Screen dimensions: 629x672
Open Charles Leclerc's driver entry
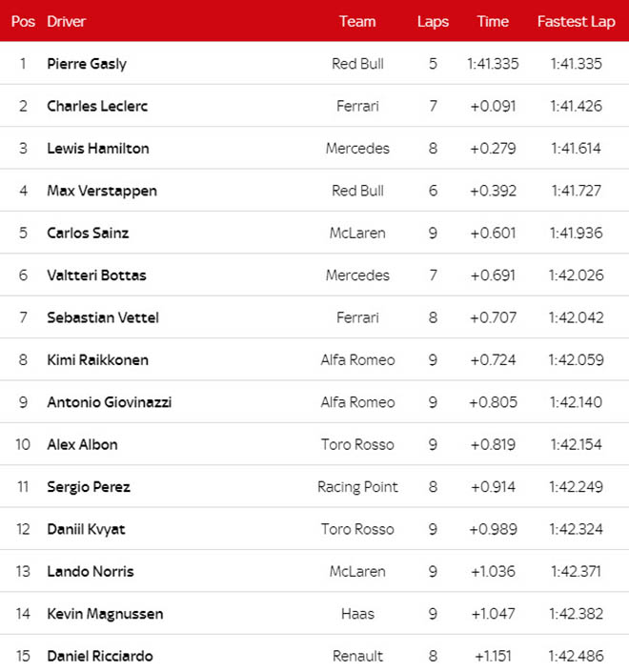coord(97,106)
